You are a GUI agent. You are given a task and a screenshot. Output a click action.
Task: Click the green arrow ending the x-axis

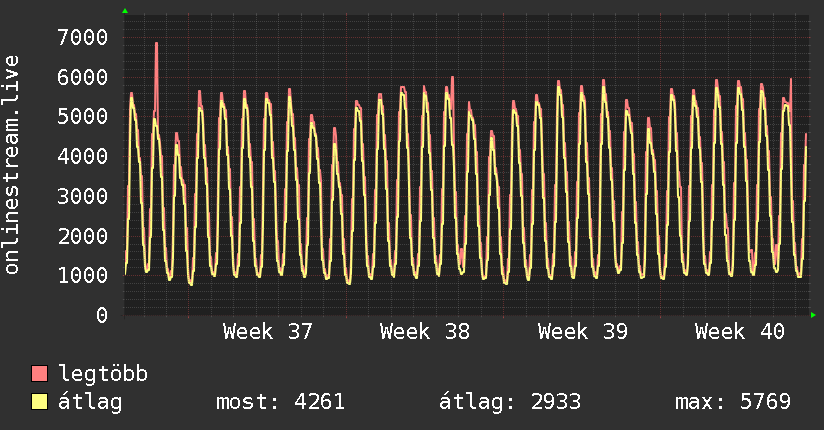coord(813,315)
